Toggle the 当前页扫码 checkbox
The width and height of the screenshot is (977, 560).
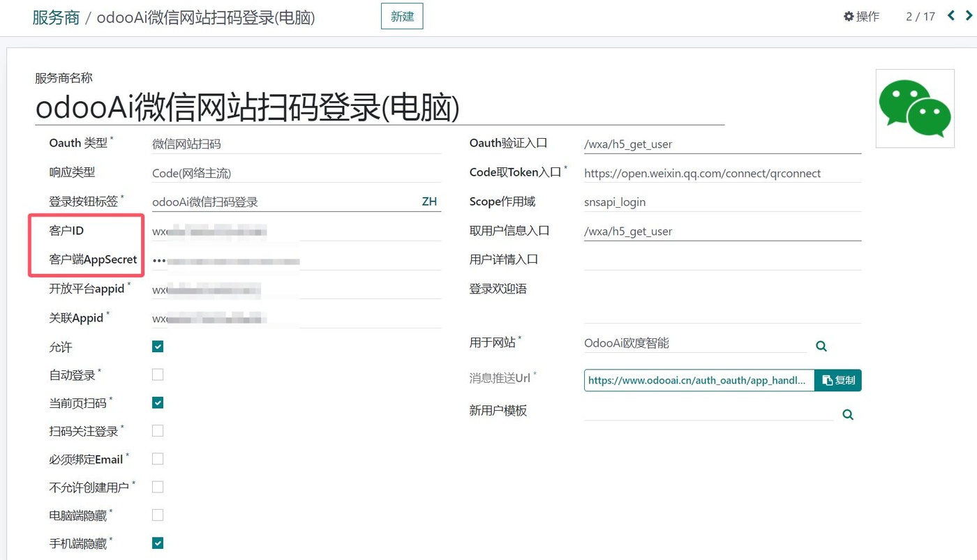tap(158, 402)
